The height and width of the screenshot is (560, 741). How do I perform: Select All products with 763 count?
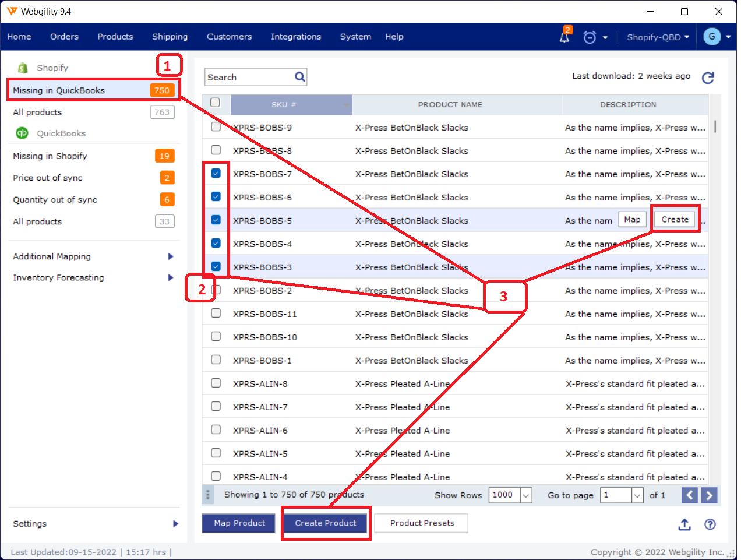coord(93,112)
